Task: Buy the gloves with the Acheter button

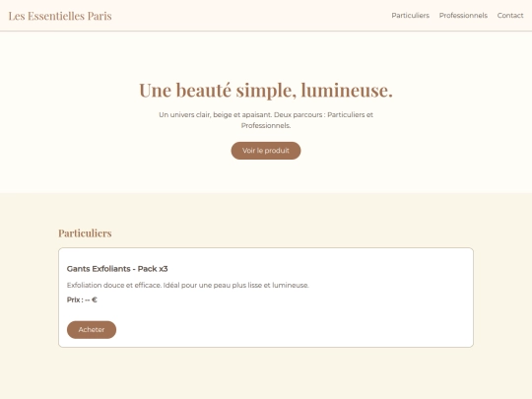Action: [x=92, y=330]
